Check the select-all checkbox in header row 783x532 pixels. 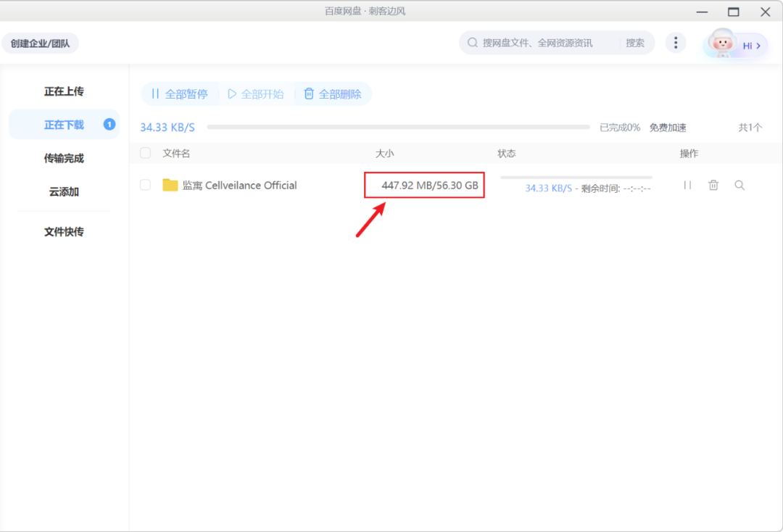click(145, 153)
